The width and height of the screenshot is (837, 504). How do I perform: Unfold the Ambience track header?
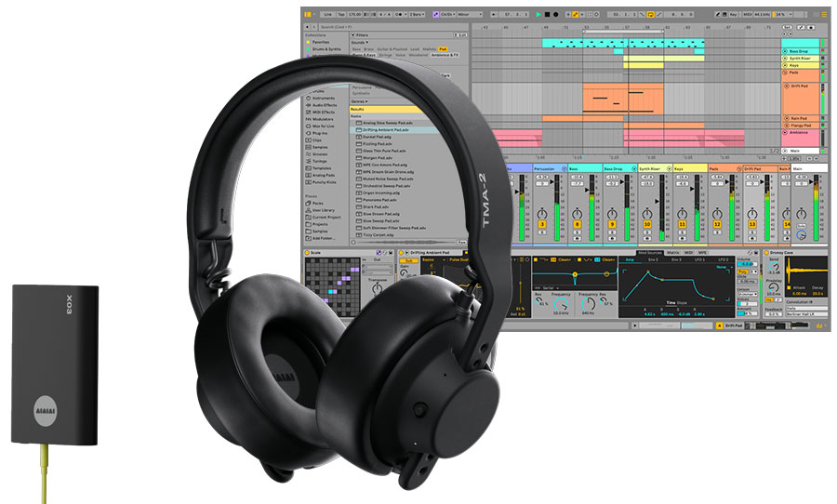[785, 132]
